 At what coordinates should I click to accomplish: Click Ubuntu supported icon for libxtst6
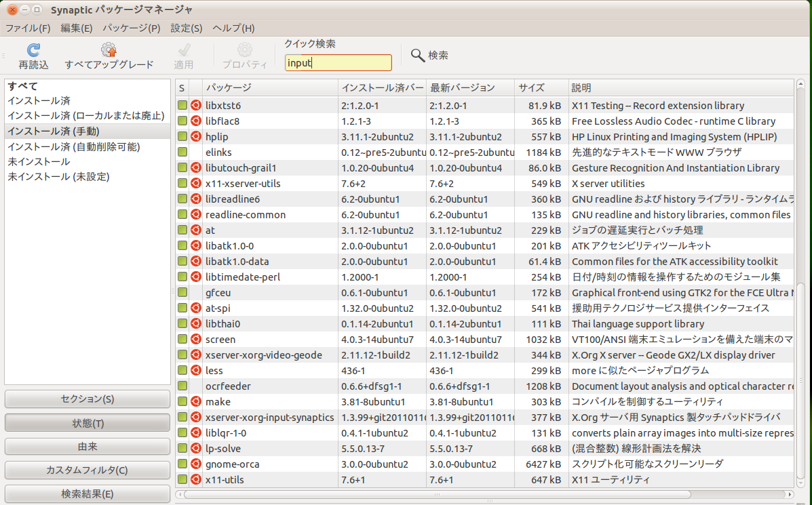[196, 106]
